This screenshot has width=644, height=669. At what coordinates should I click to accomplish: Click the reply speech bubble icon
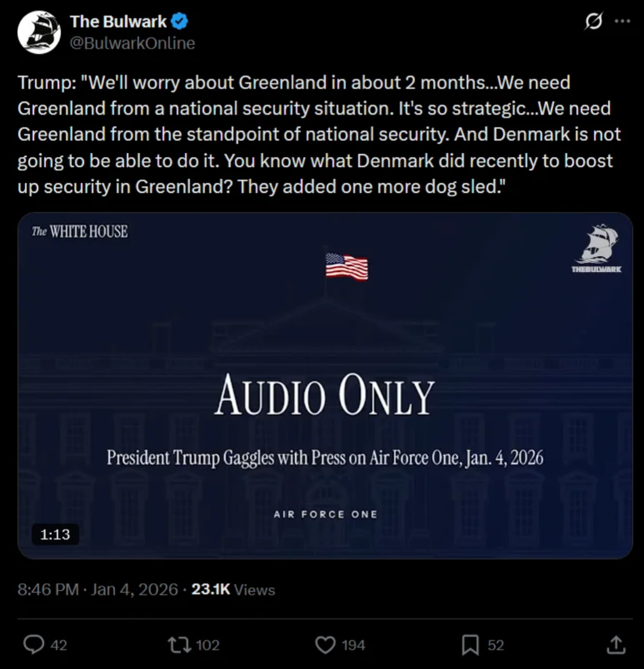pyautogui.click(x=33, y=645)
